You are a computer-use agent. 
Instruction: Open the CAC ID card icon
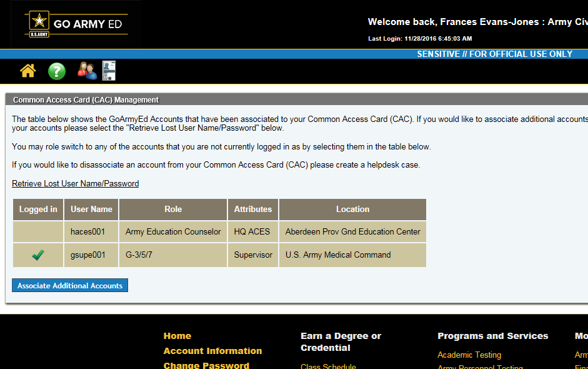[109, 71]
